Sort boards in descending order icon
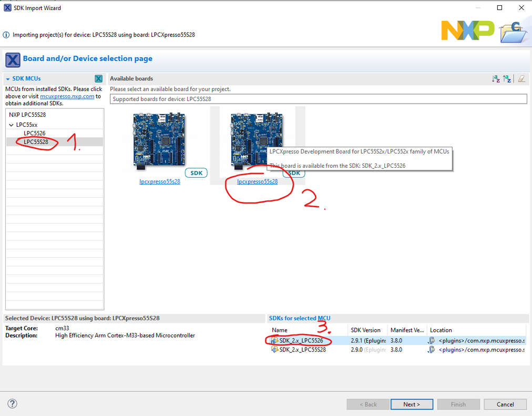532x416 pixels. [x=507, y=79]
